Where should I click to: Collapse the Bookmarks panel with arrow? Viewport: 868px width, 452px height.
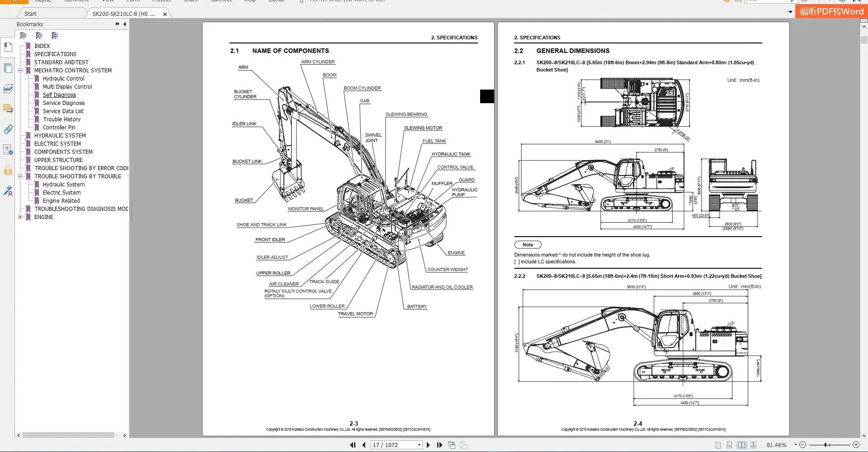(124, 24)
